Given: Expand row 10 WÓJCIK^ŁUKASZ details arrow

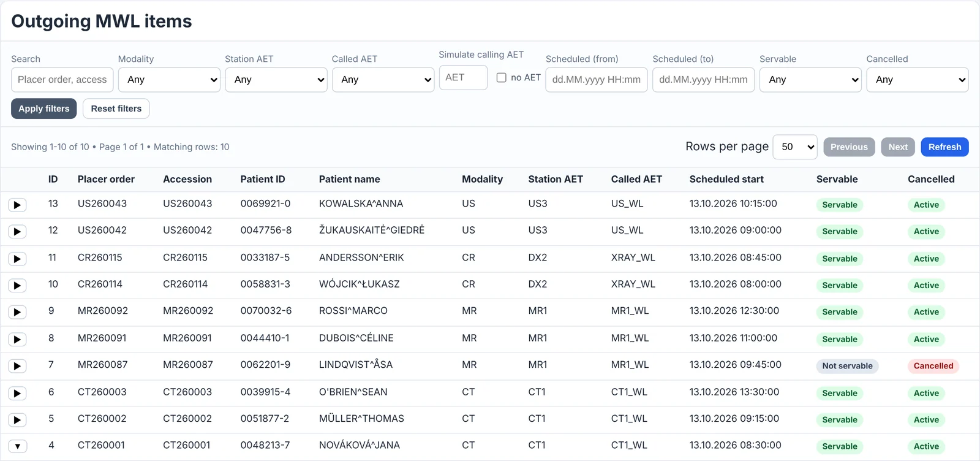Looking at the screenshot, I should tap(17, 286).
